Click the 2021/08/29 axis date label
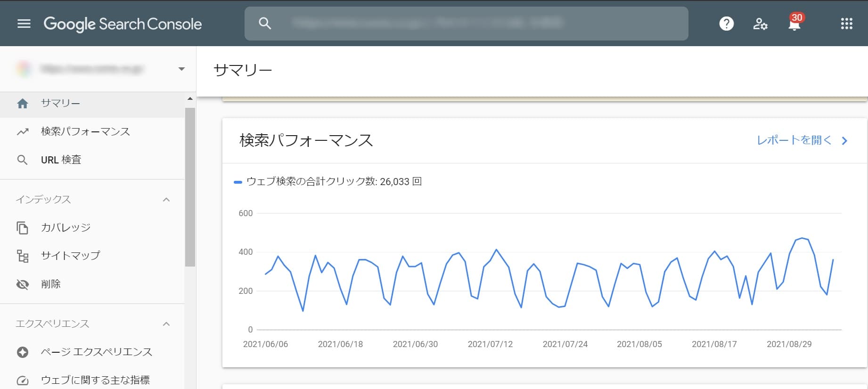Viewport: 868px width, 389px height. [x=789, y=344]
